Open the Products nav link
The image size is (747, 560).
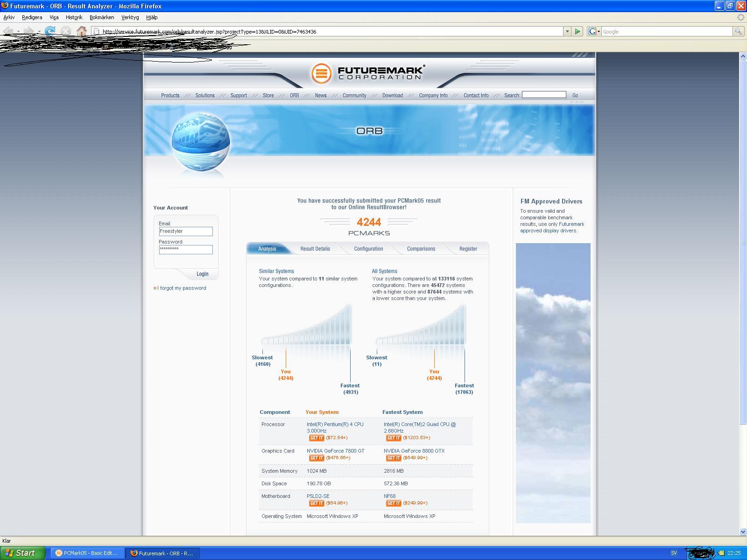[170, 95]
